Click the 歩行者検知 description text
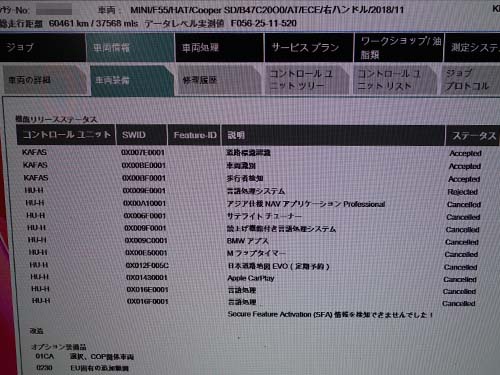The width and height of the screenshot is (500, 375). click(x=245, y=178)
